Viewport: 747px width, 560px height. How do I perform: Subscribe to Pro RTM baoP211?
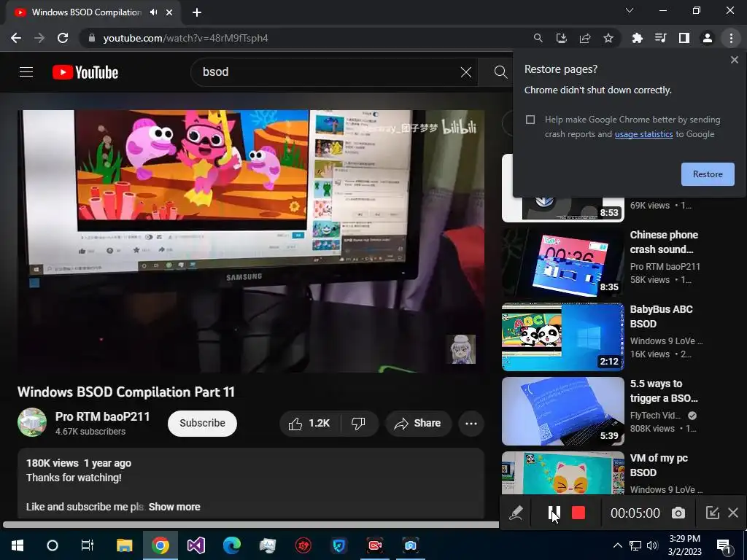[x=202, y=424]
